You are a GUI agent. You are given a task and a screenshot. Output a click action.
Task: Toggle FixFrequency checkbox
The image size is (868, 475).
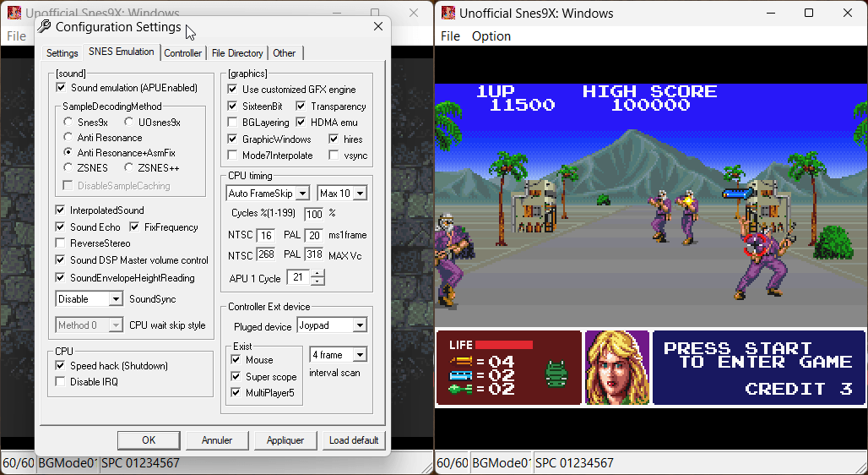point(134,227)
